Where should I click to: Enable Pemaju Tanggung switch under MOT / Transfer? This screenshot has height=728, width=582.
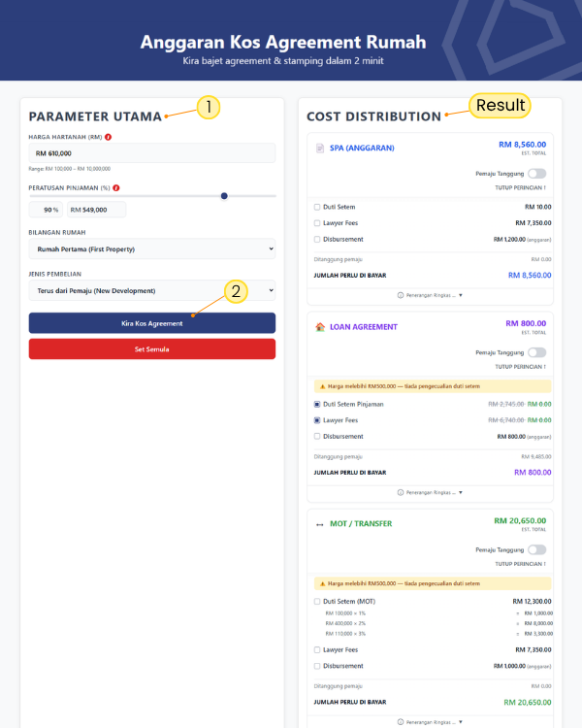[x=536, y=549]
